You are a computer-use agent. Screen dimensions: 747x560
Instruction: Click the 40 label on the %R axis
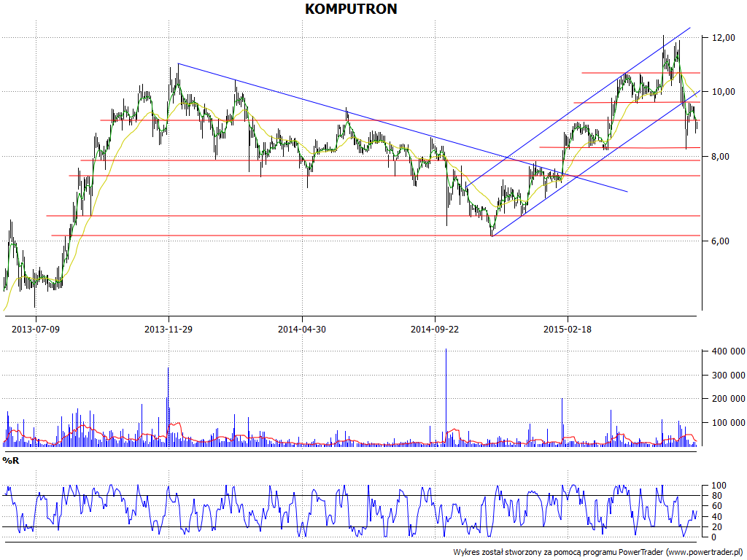click(x=716, y=517)
